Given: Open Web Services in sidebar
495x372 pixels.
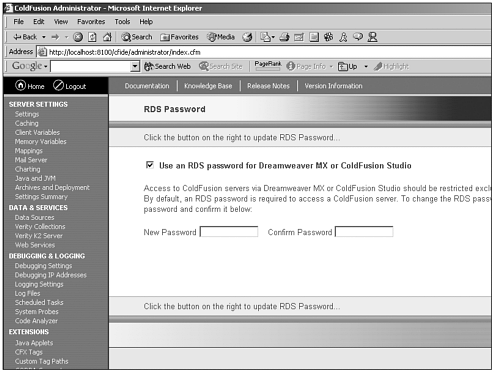Looking at the screenshot, I should pyautogui.click(x=35, y=245).
